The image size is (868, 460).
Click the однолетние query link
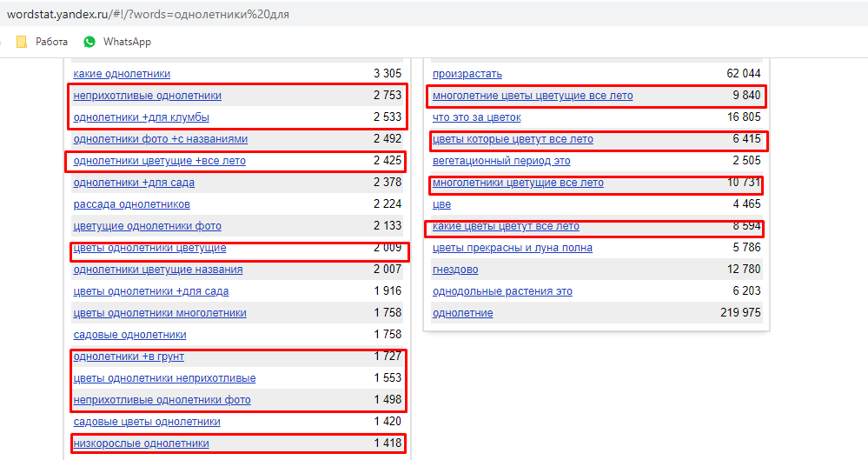[463, 313]
